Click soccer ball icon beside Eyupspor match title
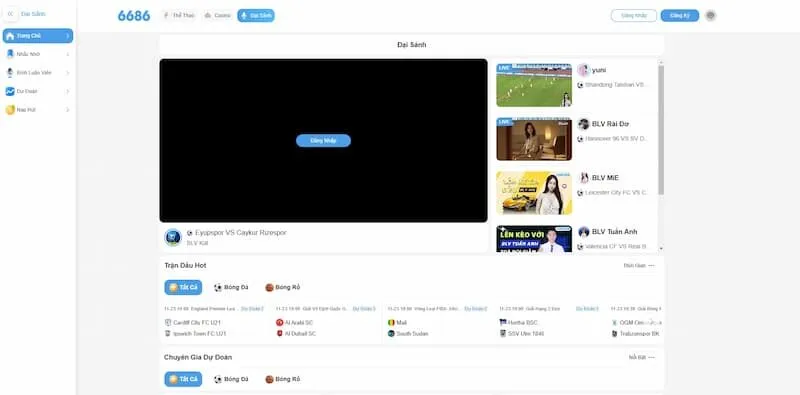 tap(190, 233)
